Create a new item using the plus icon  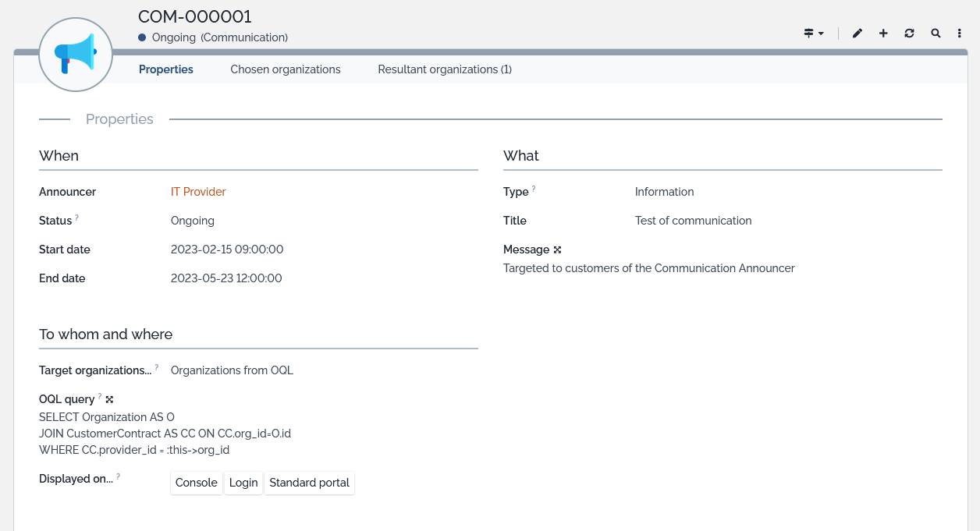(883, 34)
